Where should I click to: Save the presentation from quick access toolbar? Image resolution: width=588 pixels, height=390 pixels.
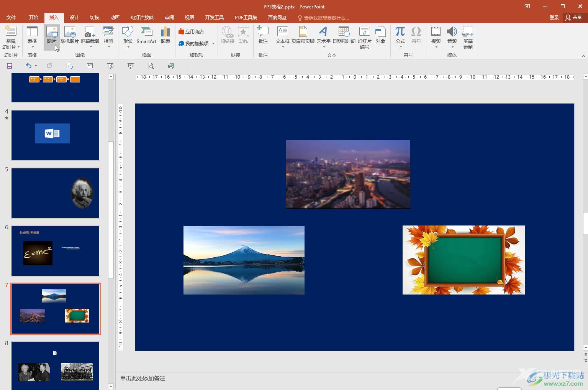(10, 66)
